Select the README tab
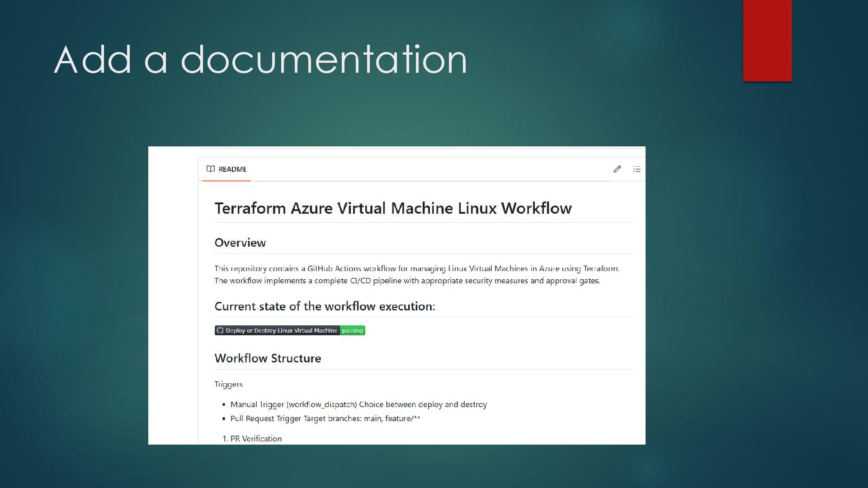868x488 pixels. click(226, 169)
